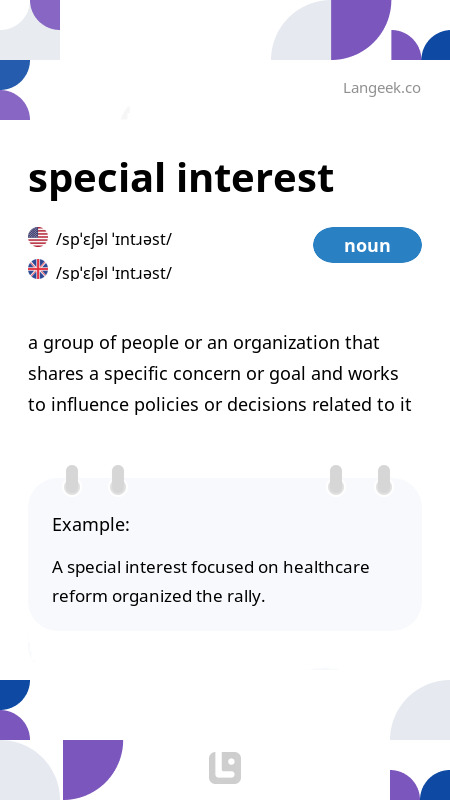This screenshot has width=450, height=800.
Task: Click the UK flag pronunciation icon
Action: coord(38,269)
